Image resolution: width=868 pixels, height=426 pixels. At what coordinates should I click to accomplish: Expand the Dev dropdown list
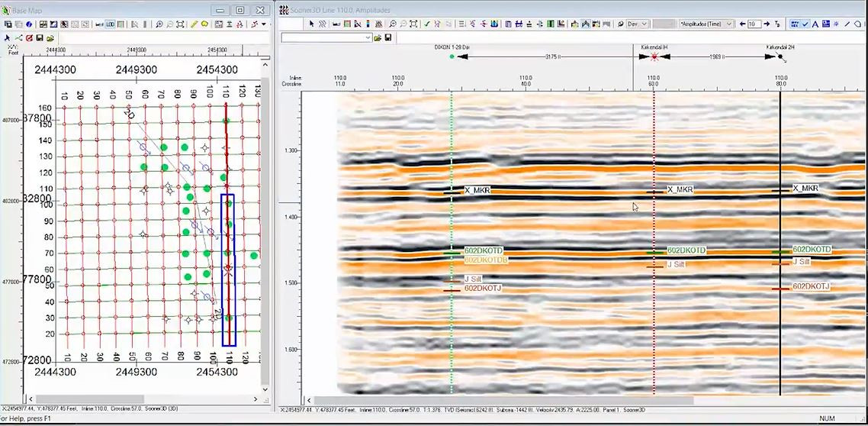tap(644, 24)
